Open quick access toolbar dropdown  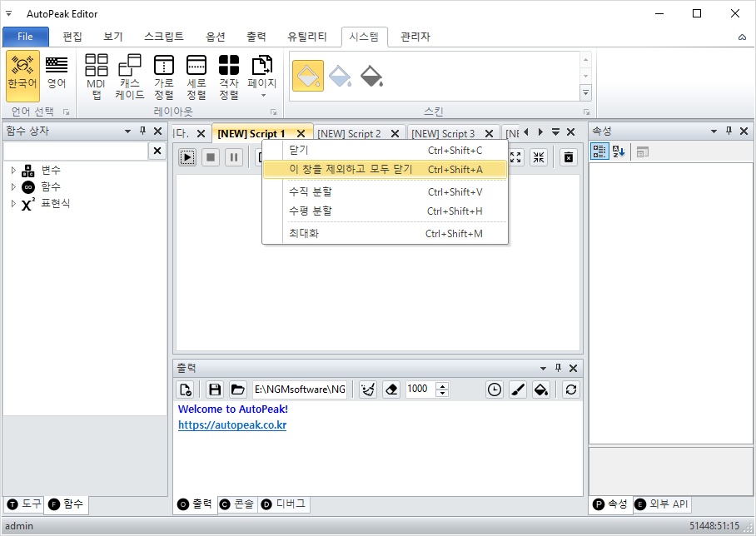[x=8, y=13]
